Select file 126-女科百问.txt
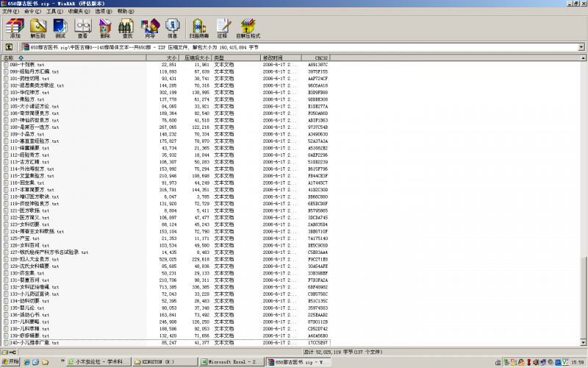588x368 pixels. [x=29, y=245]
